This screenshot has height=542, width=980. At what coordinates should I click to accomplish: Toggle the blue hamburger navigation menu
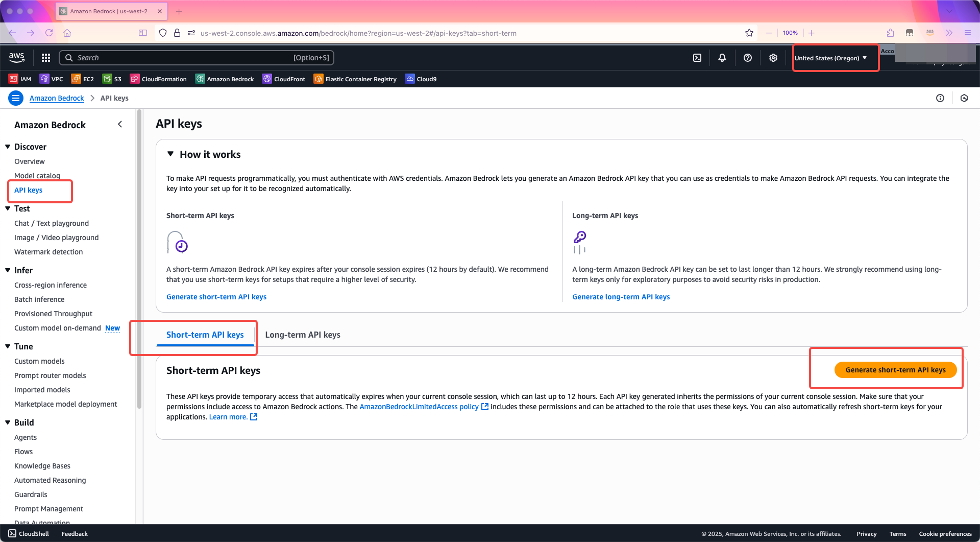16,98
